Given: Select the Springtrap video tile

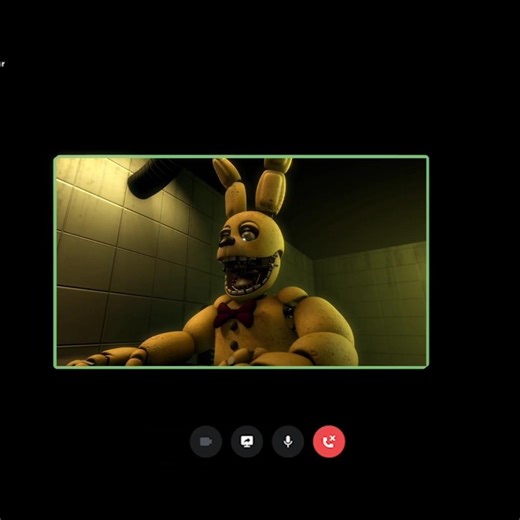Looking at the screenshot, I should click(x=241, y=262).
